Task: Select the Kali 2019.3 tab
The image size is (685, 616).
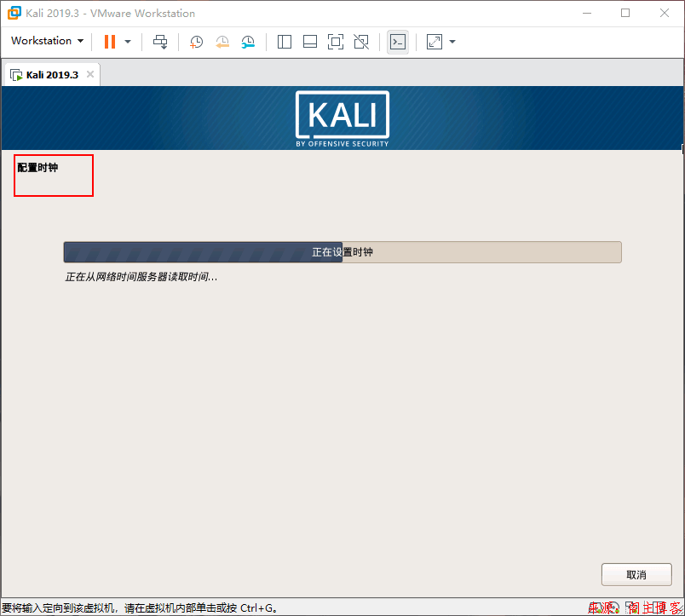Action: point(53,75)
